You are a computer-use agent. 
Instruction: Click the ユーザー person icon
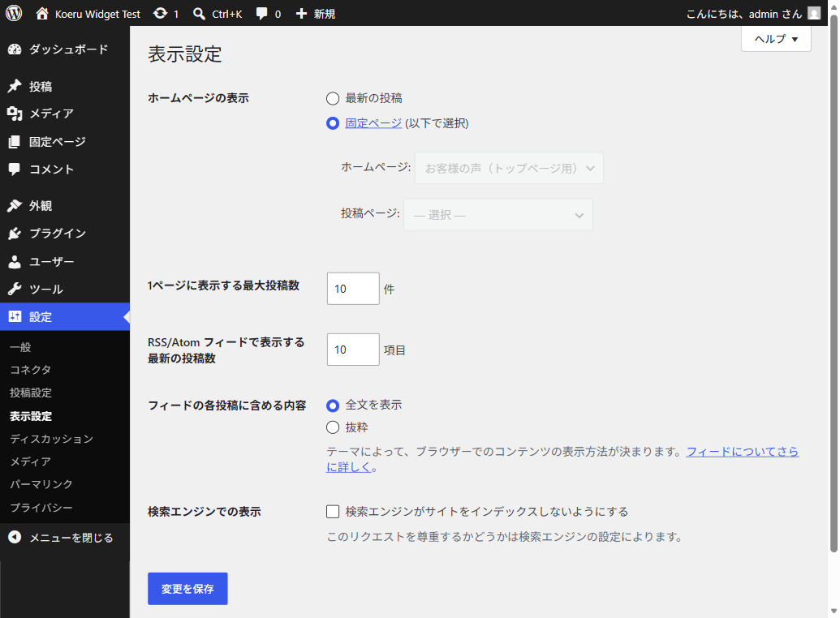pyautogui.click(x=15, y=262)
